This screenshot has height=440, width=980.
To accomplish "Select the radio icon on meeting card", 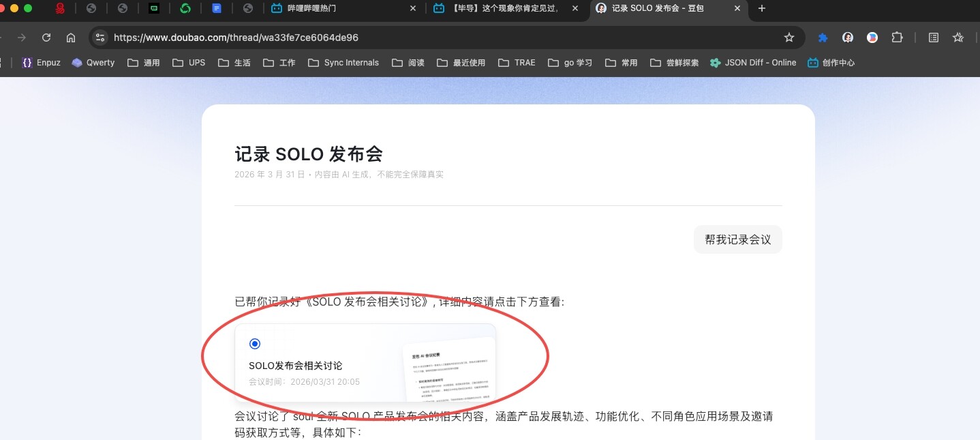I will (255, 344).
